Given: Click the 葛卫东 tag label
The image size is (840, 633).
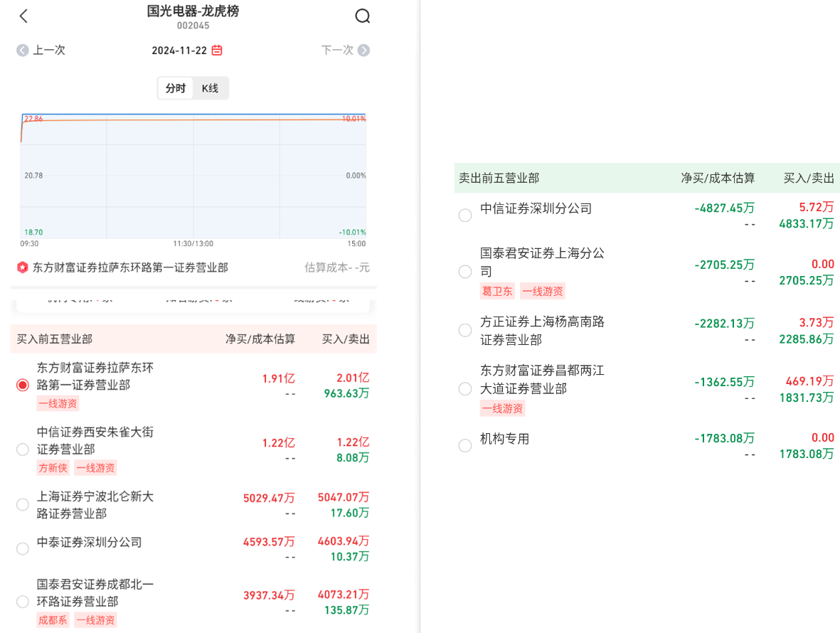Looking at the screenshot, I should tap(496, 291).
